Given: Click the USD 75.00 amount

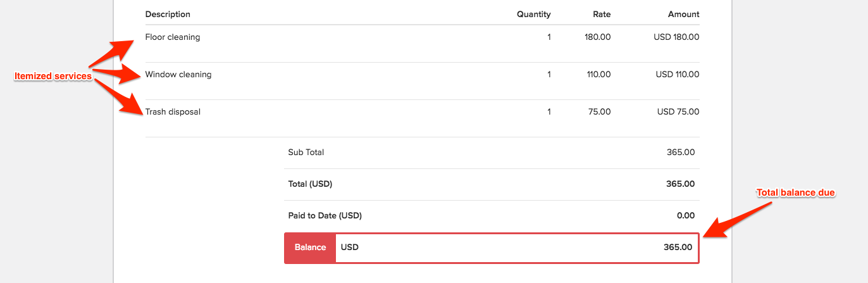Looking at the screenshot, I should [x=678, y=112].
